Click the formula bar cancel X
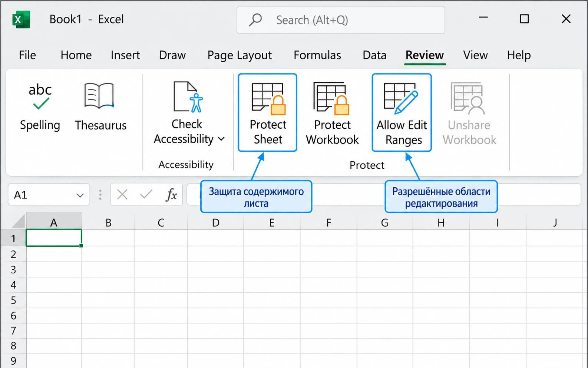Image resolution: width=588 pixels, height=368 pixels. (122, 194)
